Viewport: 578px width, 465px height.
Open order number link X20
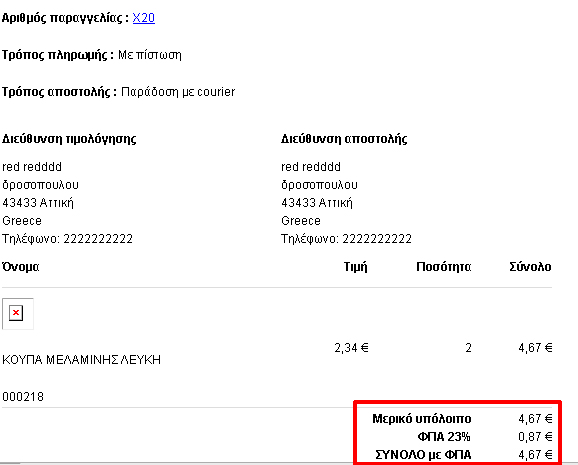click(x=144, y=18)
